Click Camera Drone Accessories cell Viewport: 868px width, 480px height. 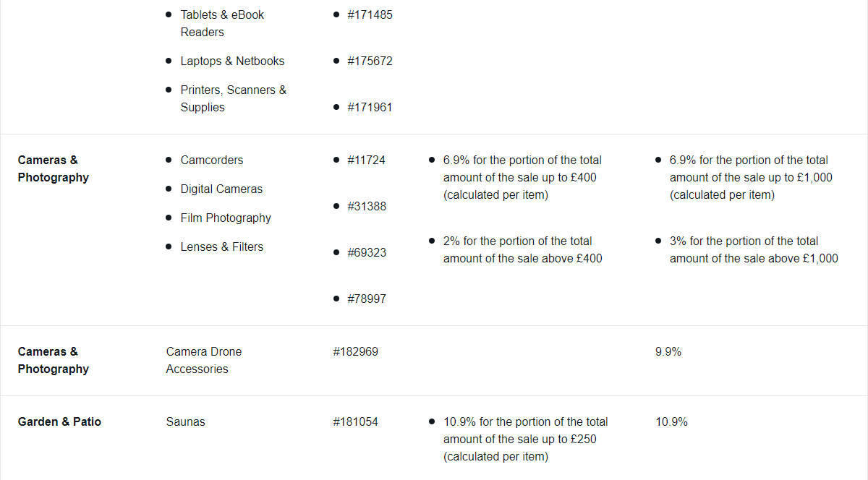pos(204,360)
